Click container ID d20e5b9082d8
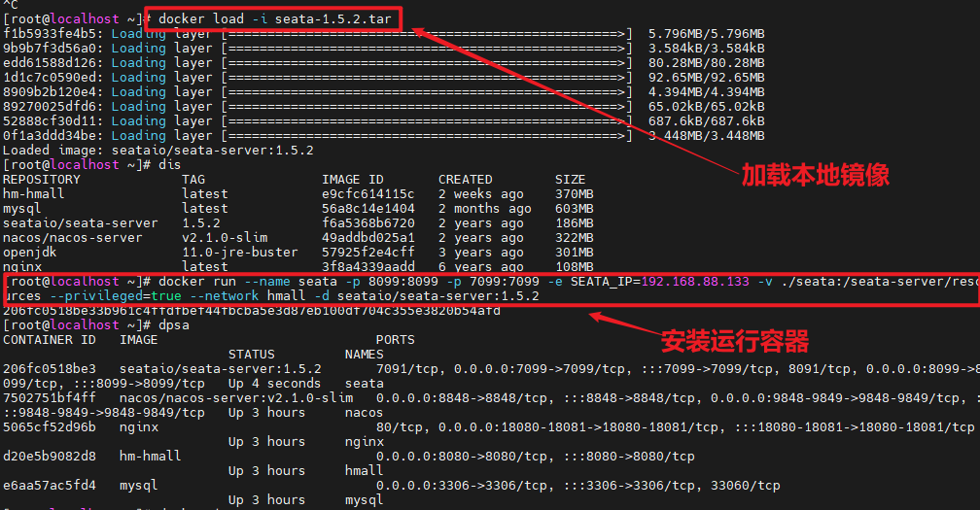The image size is (980, 510). point(50,457)
